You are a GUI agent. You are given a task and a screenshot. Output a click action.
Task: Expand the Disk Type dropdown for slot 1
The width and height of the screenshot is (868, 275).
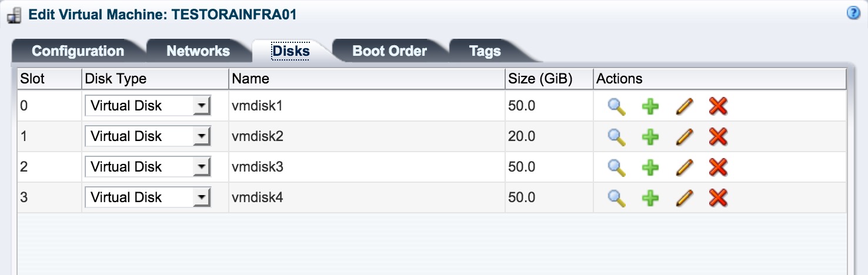click(148, 137)
